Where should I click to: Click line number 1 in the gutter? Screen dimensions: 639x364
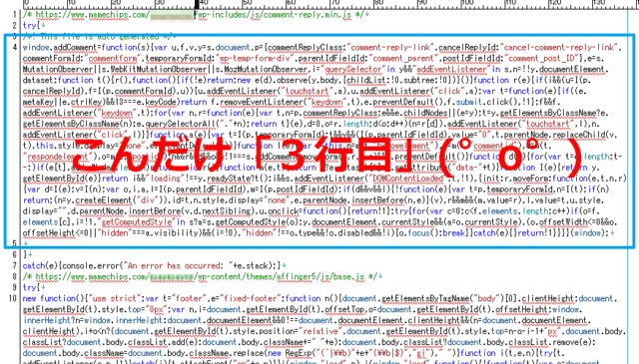pyautogui.click(x=15, y=15)
